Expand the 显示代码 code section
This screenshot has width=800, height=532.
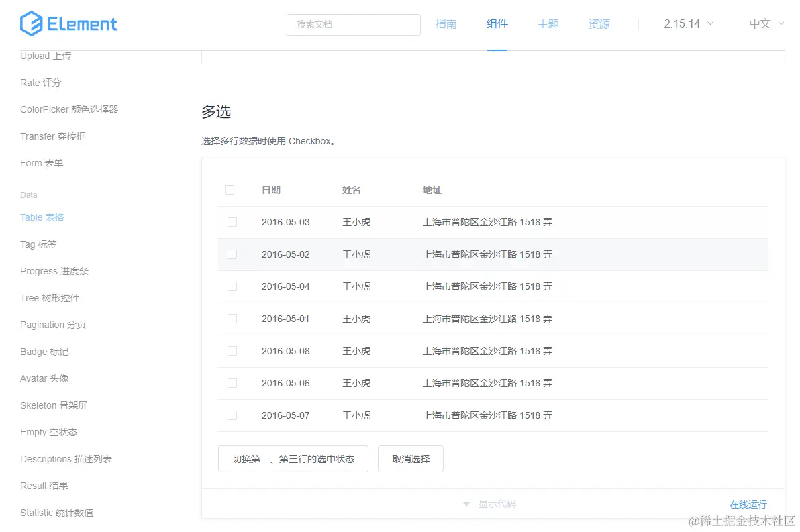(490, 504)
